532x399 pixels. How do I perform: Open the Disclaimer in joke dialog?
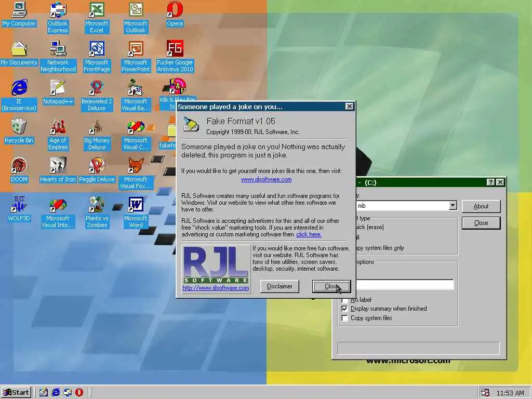280,286
